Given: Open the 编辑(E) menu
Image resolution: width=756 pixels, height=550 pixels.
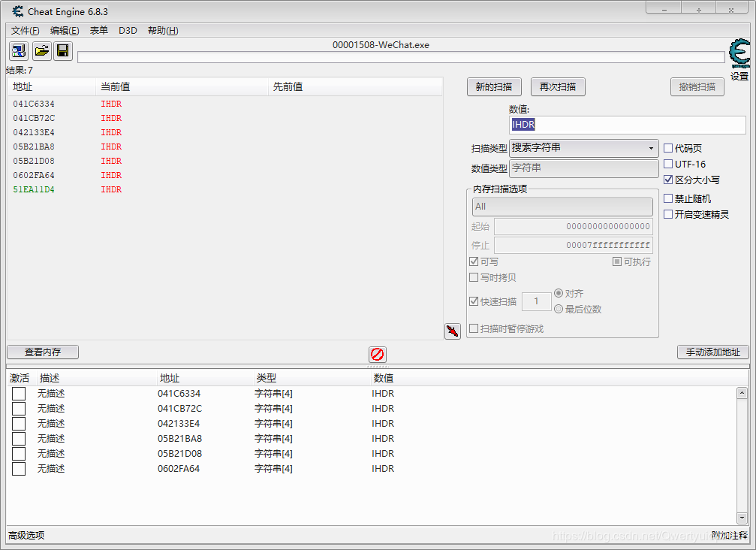Looking at the screenshot, I should [x=65, y=30].
